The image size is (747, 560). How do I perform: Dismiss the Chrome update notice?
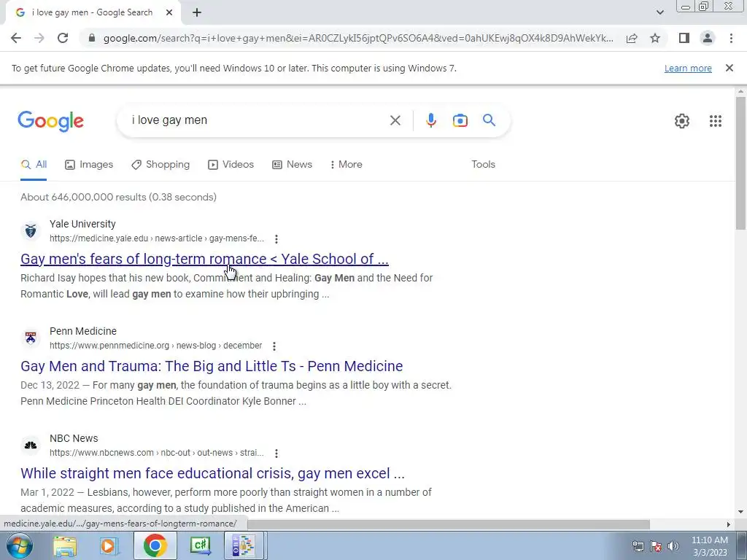[729, 68]
